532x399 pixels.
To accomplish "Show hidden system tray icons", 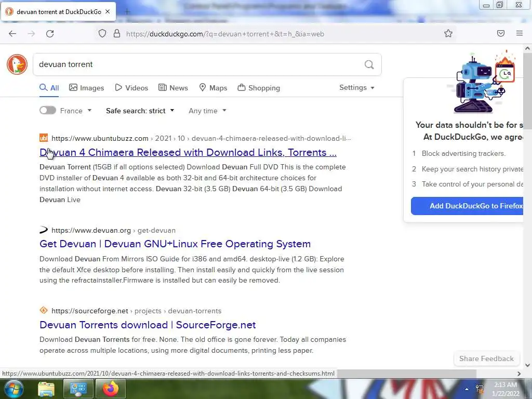I will [467, 389].
